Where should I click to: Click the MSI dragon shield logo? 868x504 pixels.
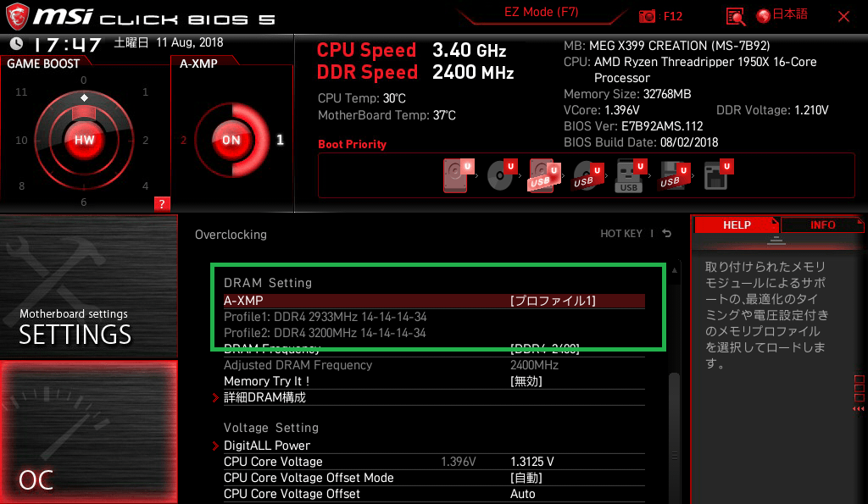click(17, 15)
